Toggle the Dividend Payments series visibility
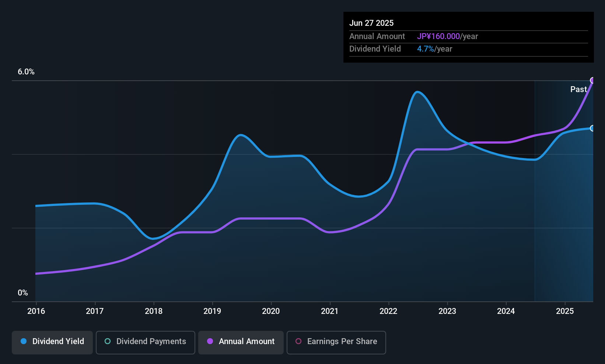 pos(145,342)
